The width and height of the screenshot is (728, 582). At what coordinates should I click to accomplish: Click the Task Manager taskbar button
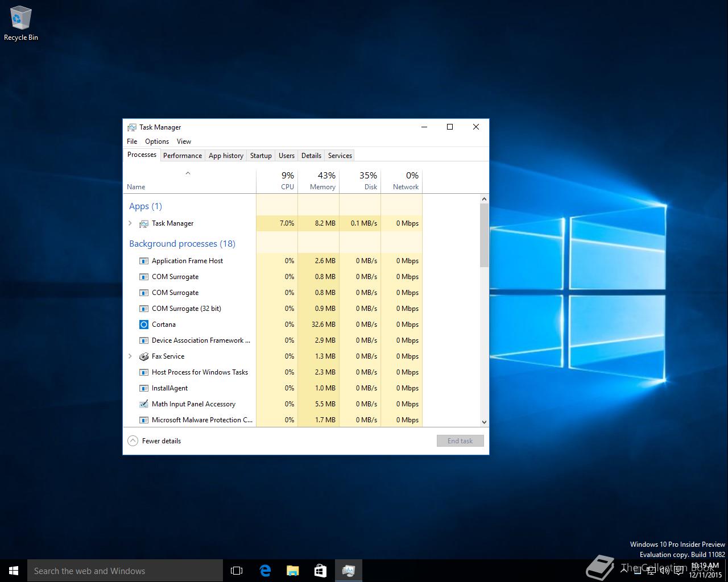pos(349,571)
